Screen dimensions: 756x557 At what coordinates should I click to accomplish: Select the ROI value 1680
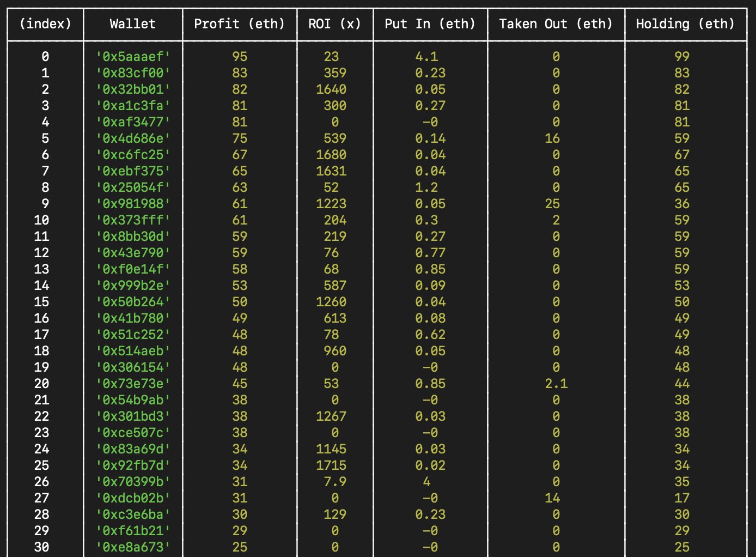click(x=331, y=155)
